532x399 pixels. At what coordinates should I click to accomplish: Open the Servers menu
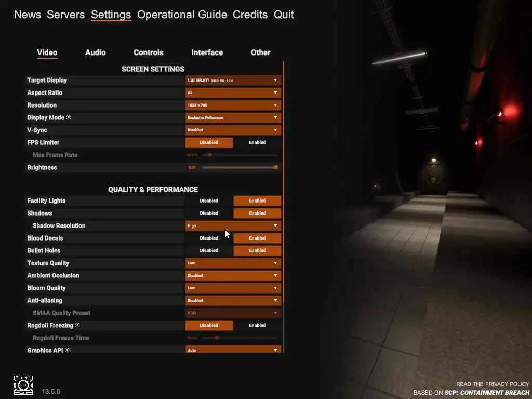tap(66, 15)
